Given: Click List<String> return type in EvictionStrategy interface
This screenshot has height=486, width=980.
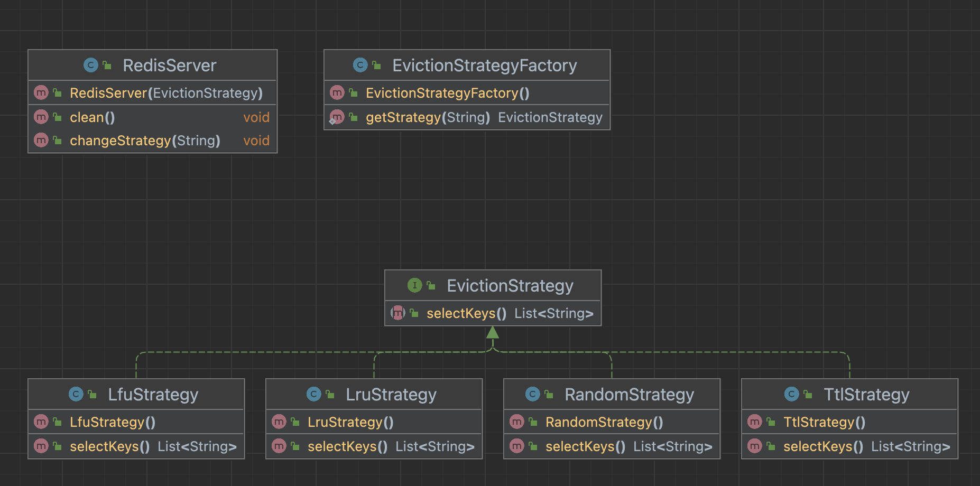Looking at the screenshot, I should click(554, 313).
